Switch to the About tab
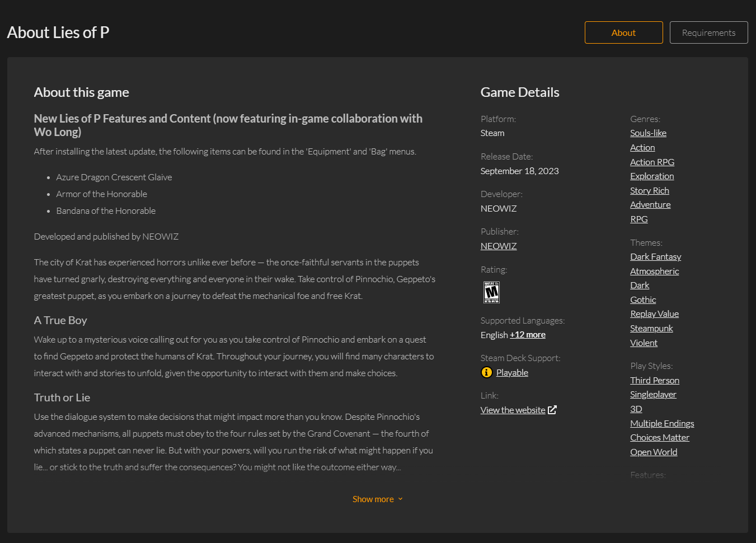Screen dimensions: 756x543 tap(623, 32)
